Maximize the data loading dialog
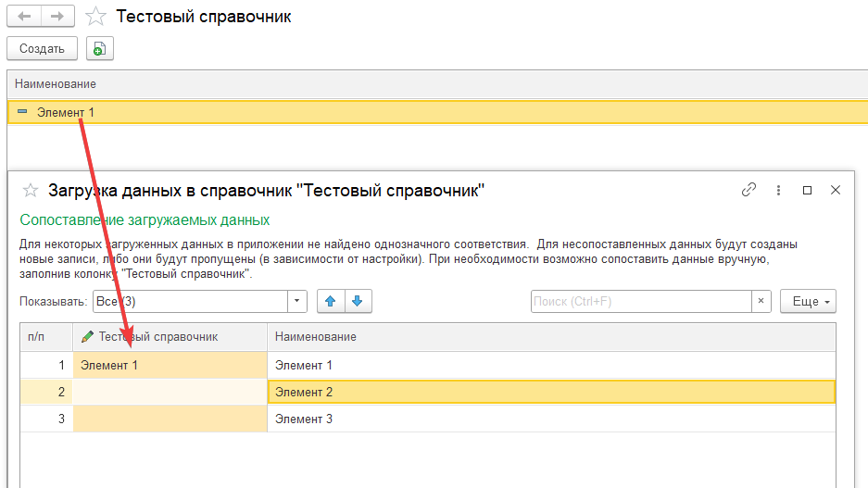This screenshot has width=868, height=488. [807, 190]
